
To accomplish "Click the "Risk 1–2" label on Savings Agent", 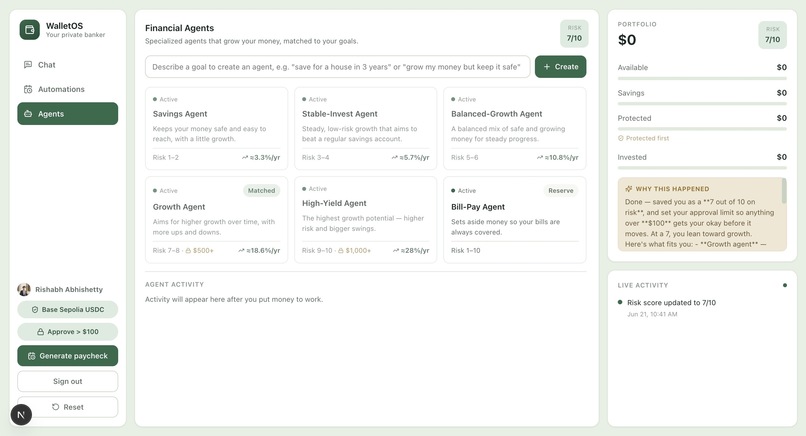I will [166, 158].
